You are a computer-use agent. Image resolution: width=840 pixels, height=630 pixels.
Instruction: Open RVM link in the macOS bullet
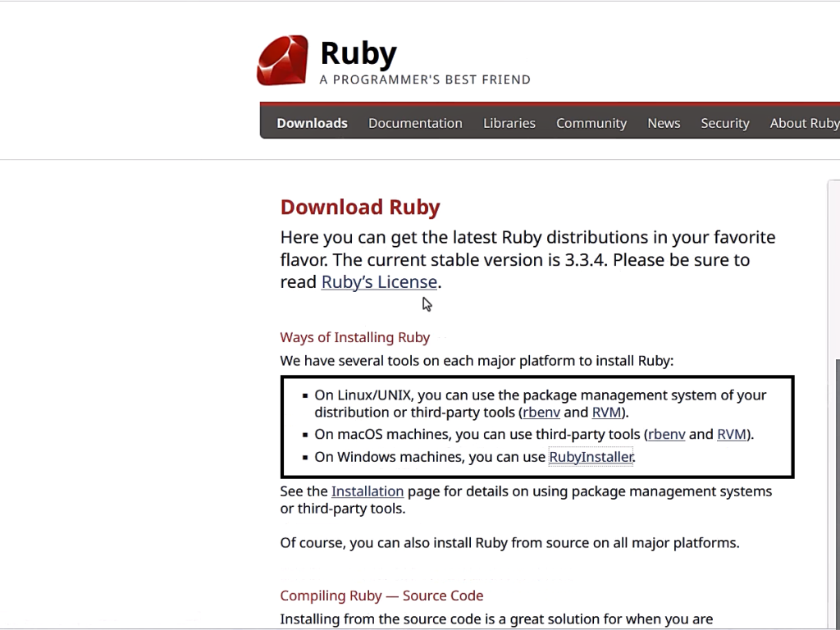tap(731, 435)
